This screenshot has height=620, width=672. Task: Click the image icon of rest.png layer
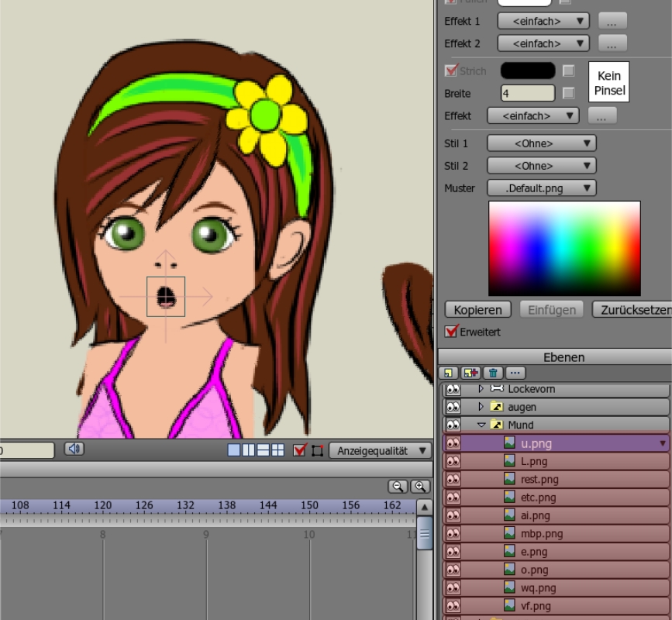pyautogui.click(x=509, y=479)
